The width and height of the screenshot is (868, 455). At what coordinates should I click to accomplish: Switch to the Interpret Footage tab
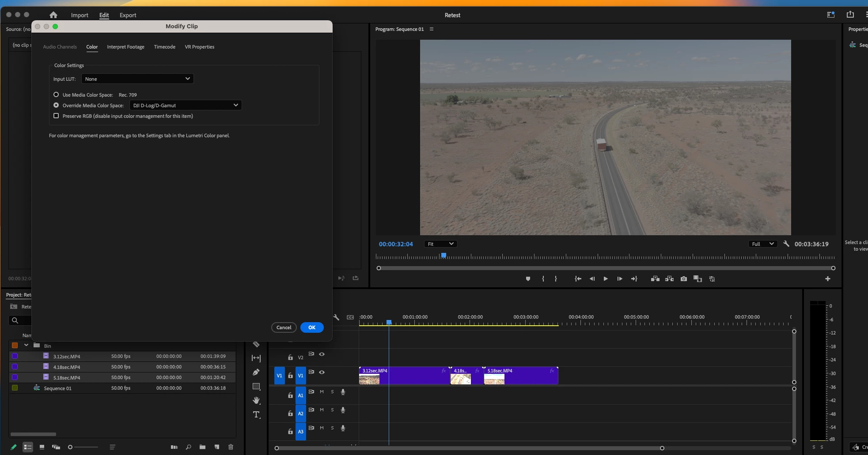125,47
